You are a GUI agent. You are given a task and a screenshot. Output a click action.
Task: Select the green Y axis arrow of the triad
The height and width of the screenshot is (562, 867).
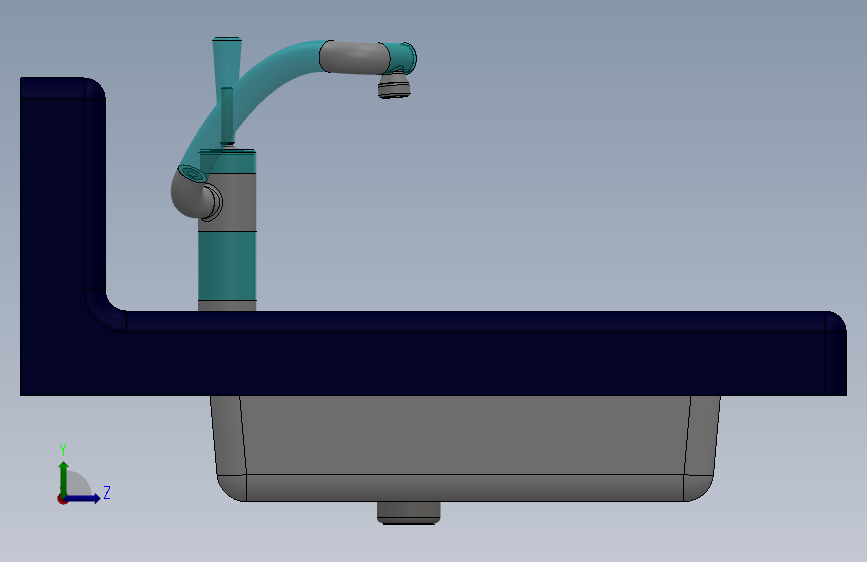pyautogui.click(x=64, y=477)
